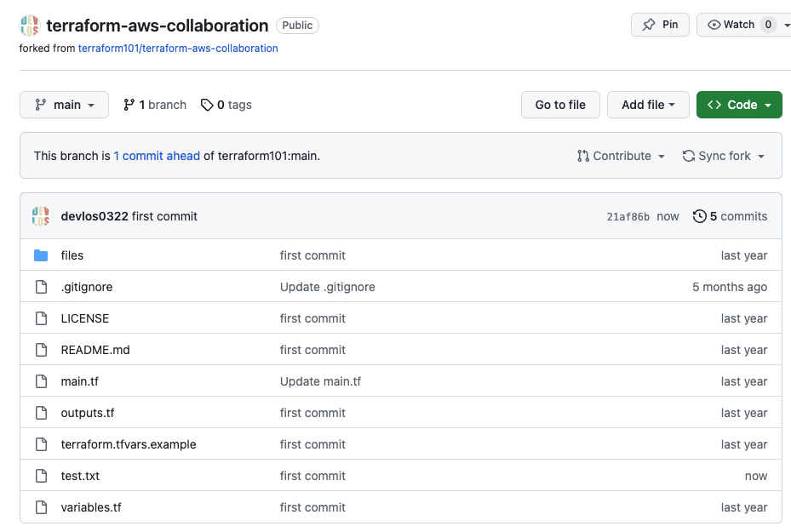Click the sync arrows icon beside Sync fork
The image size is (791, 532).
pos(688,156)
